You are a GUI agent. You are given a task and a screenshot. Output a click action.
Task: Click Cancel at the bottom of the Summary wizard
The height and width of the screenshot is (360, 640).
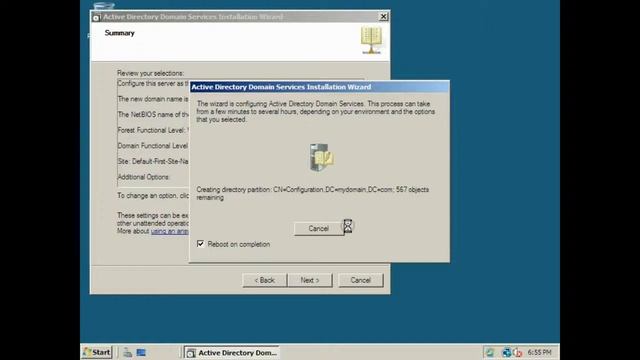pos(360,280)
